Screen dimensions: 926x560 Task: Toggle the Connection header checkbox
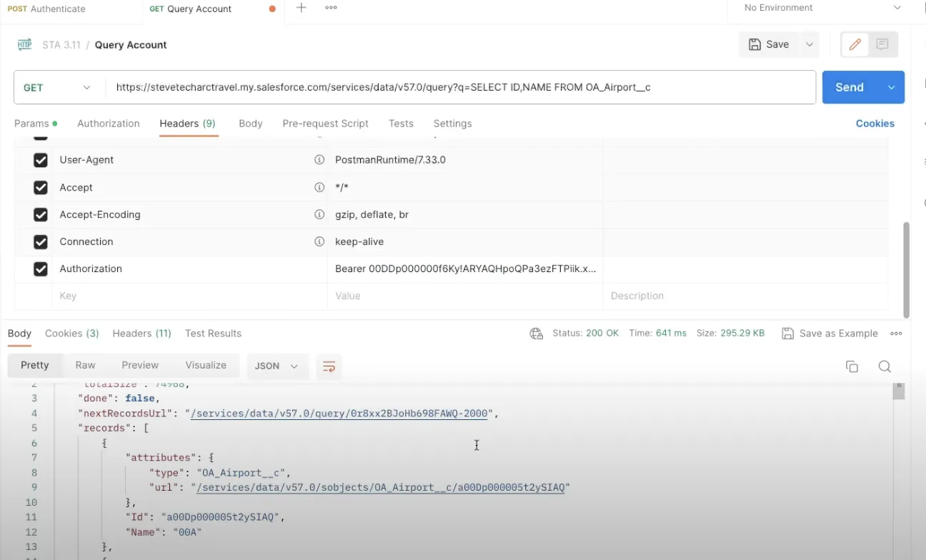point(41,241)
